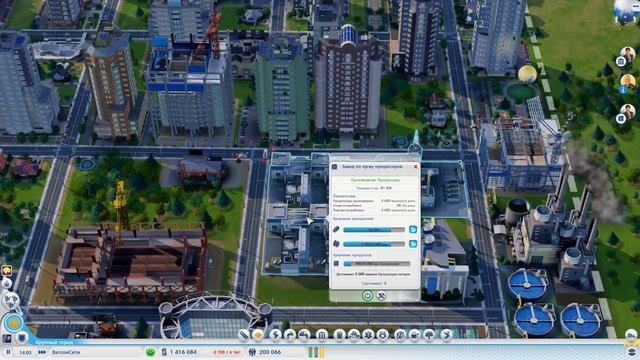Open the Police menu icon
Image resolution: width=640 pixels, height=360 pixels.
click(x=383, y=335)
